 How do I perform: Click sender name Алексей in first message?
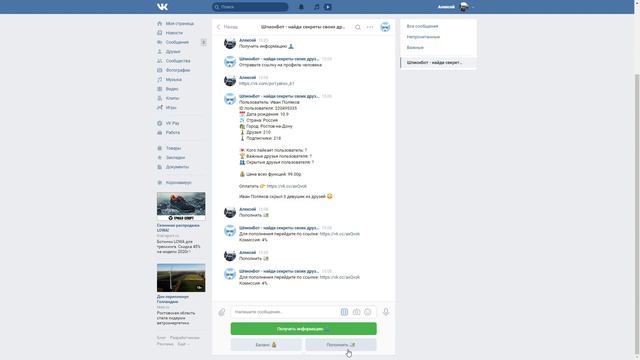pos(247,40)
